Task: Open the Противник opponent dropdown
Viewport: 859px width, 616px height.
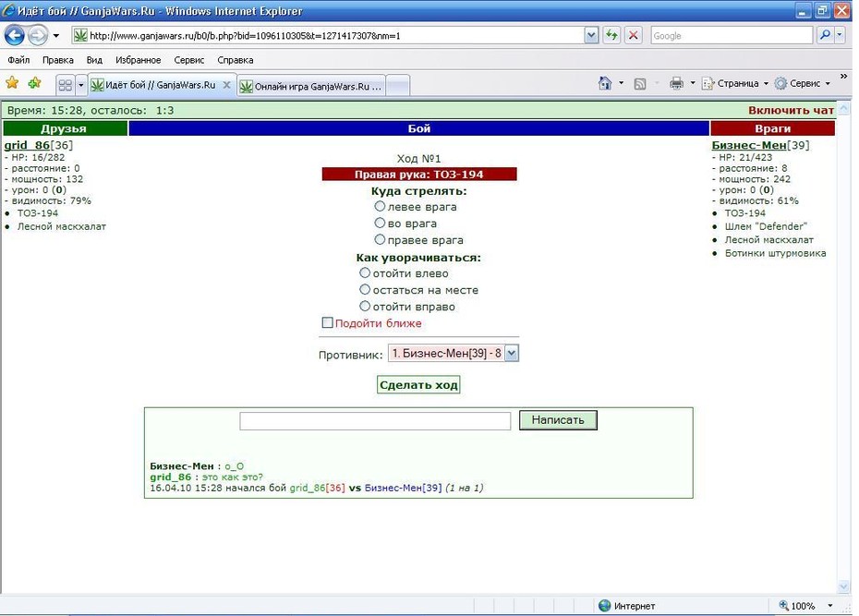Action: pos(454,353)
